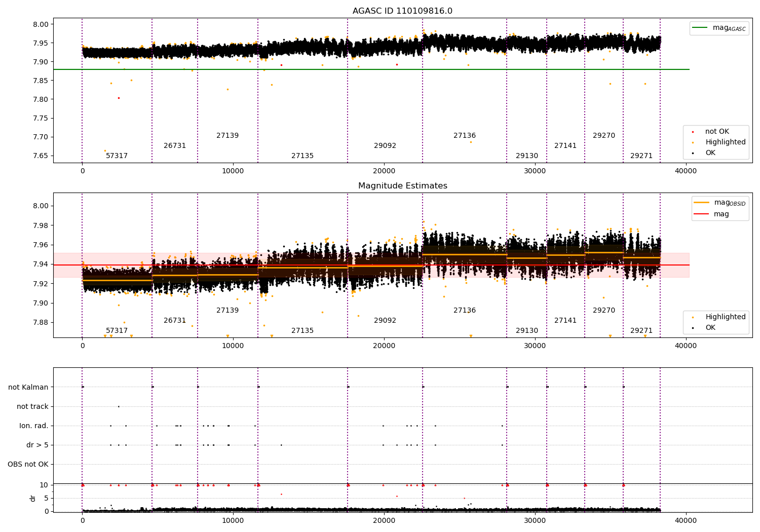760x532 pixels.
Task: Click orange line sample beside mag OBSID
Action: coord(702,203)
